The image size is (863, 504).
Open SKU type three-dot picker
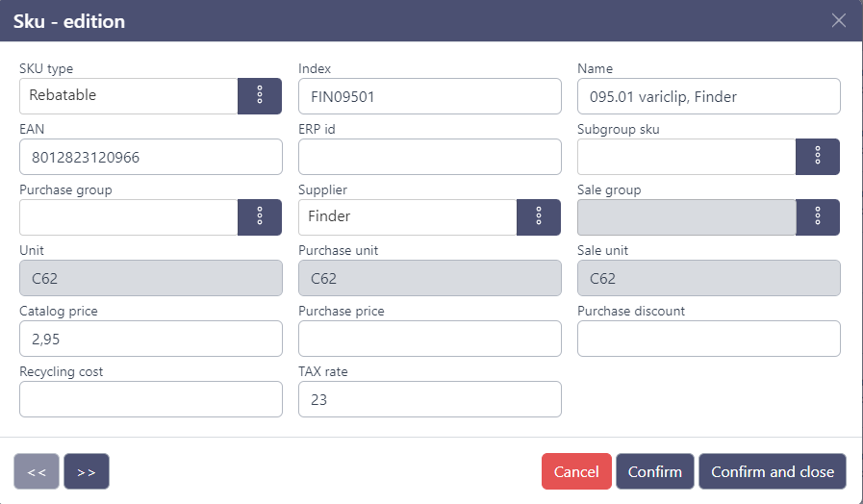(259, 96)
